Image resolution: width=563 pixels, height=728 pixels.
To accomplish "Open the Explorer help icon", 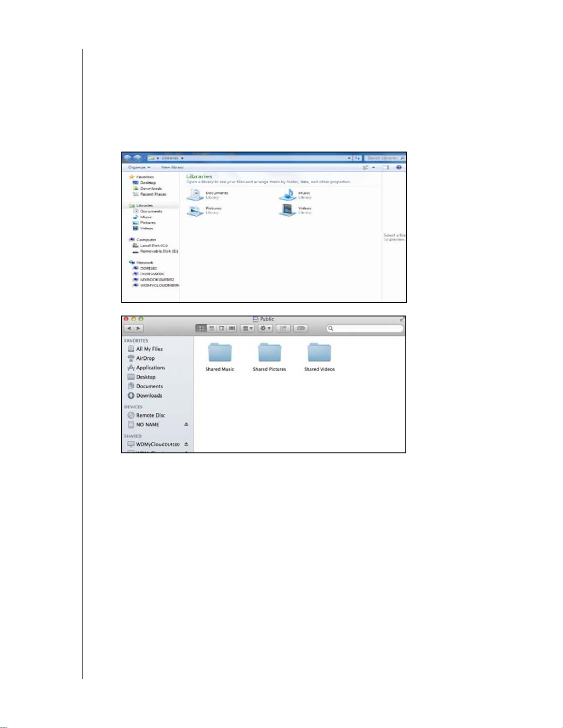I will [x=399, y=167].
